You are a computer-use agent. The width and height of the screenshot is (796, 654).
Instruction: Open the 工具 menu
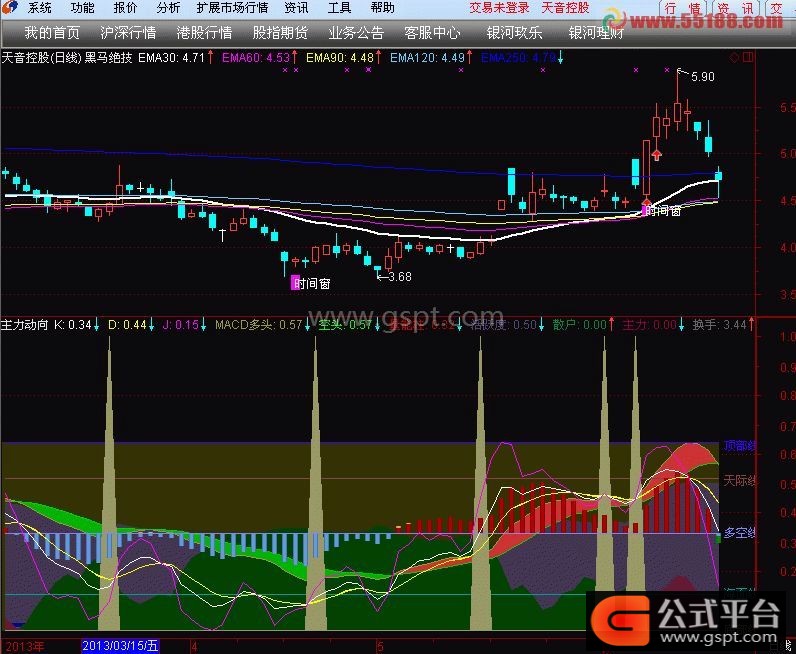[339, 8]
